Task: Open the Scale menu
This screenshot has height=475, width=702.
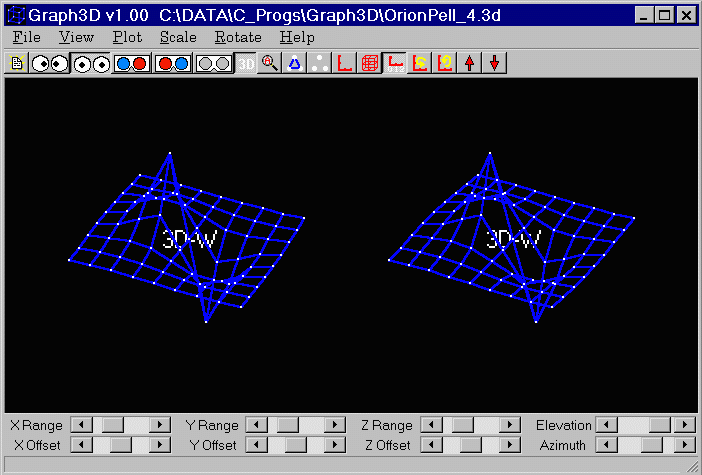Action: point(178,37)
